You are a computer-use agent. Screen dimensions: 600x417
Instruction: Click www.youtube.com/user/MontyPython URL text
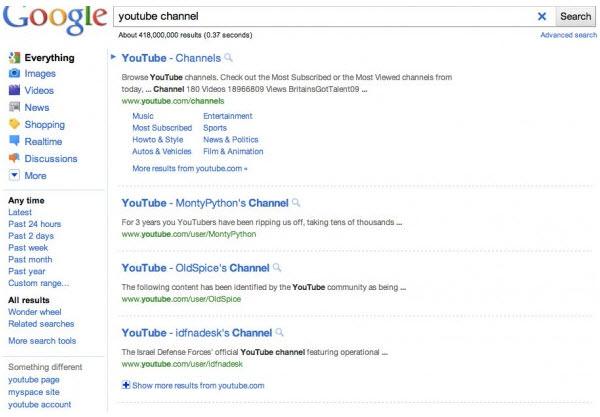(189, 234)
